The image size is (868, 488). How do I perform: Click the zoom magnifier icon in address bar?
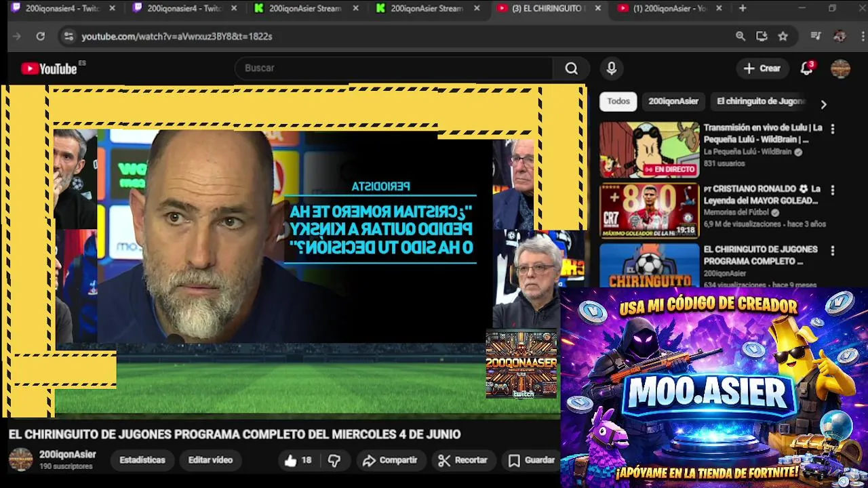tap(741, 36)
